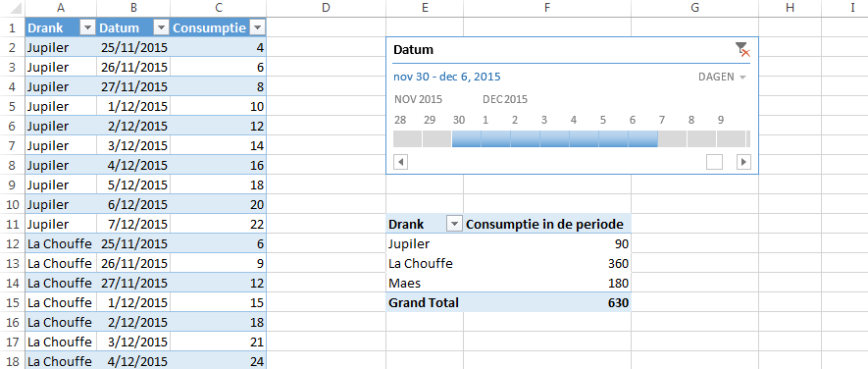Select the La Chouffe pivot row label
Image resolution: width=868 pixels, height=369 pixels.
[421, 263]
